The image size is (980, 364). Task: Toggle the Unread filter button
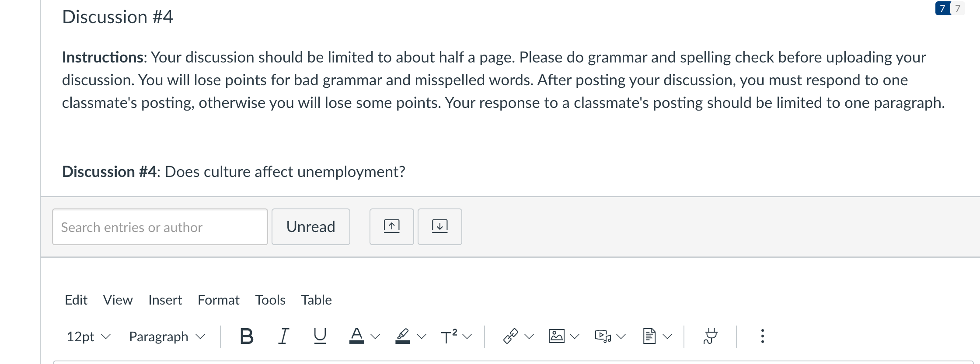[311, 227]
